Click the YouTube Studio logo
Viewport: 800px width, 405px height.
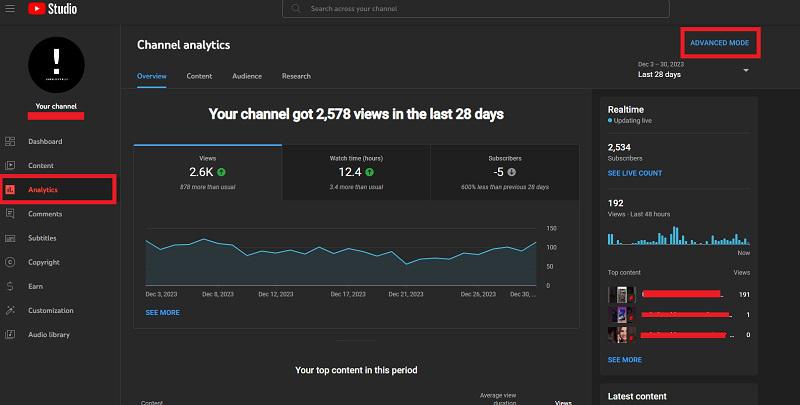53,9
